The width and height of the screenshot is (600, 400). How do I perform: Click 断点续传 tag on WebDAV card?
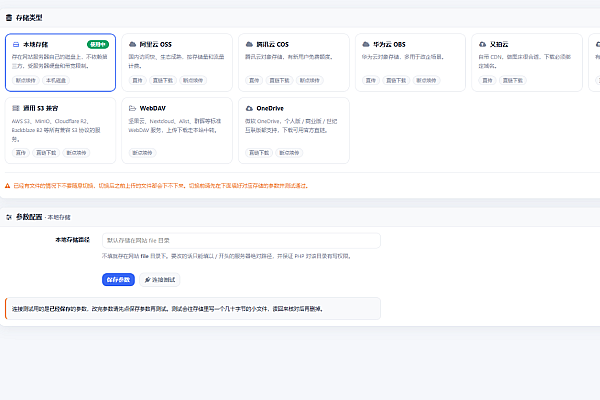tap(142, 153)
